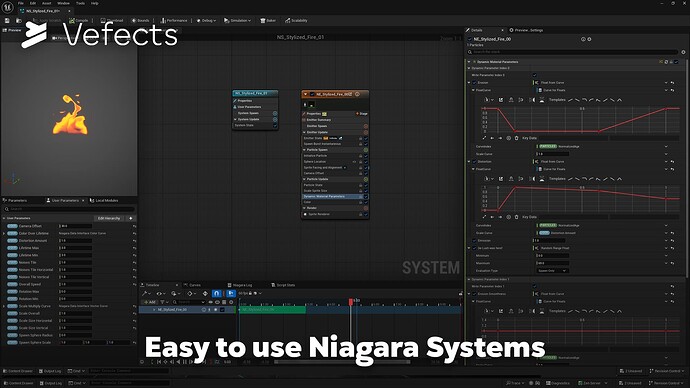690x388 pixels.
Task: Add a new user parameter with plus button
Action: [x=131, y=218]
